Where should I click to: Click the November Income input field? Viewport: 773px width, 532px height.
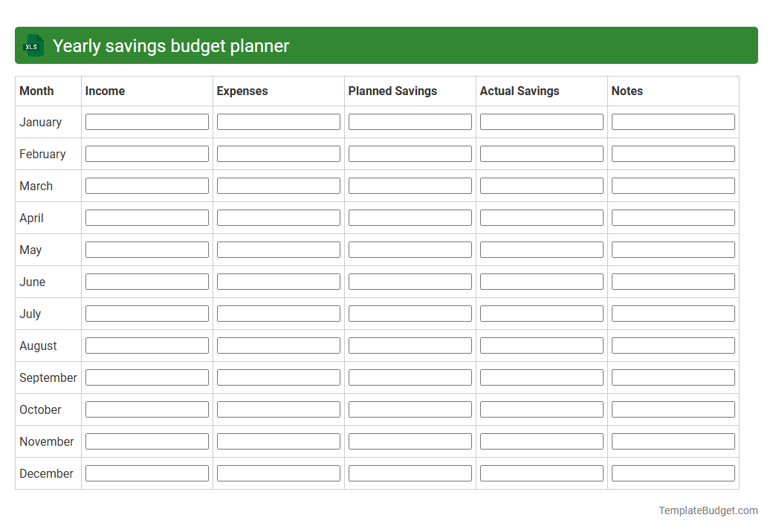pyautogui.click(x=146, y=441)
